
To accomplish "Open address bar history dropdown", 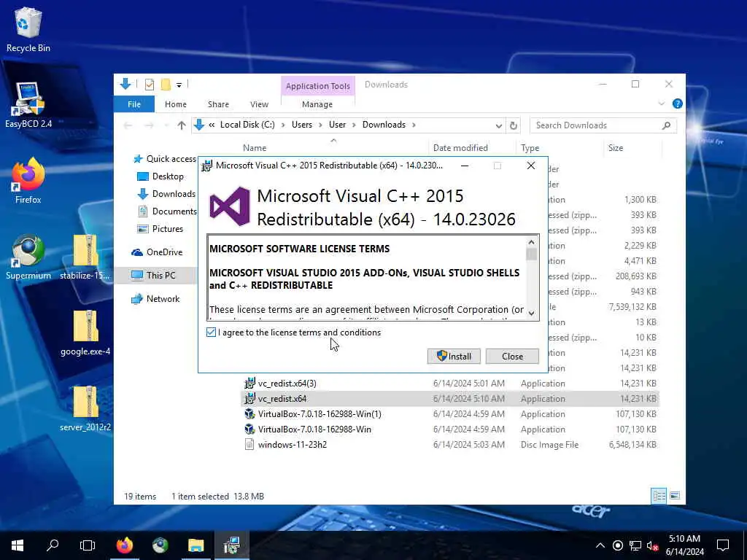I will pos(498,125).
